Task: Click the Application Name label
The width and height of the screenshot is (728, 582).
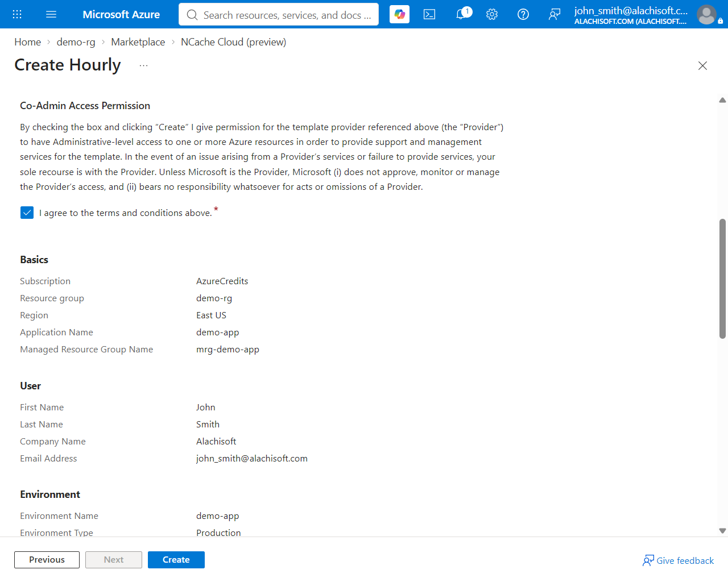Action: [x=56, y=332]
